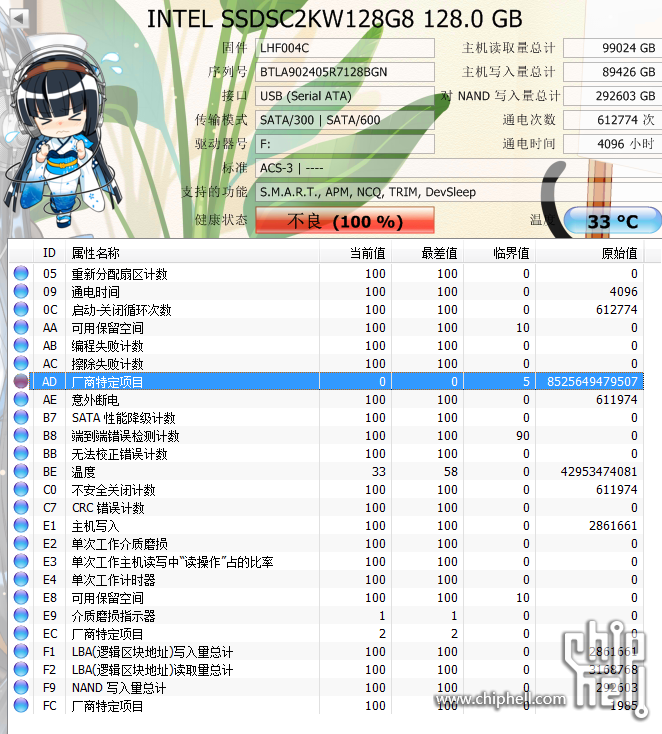Viewport: 662px width, 734px height.
Task: Select attribute name CRC 错误计数
Action: (x=108, y=508)
